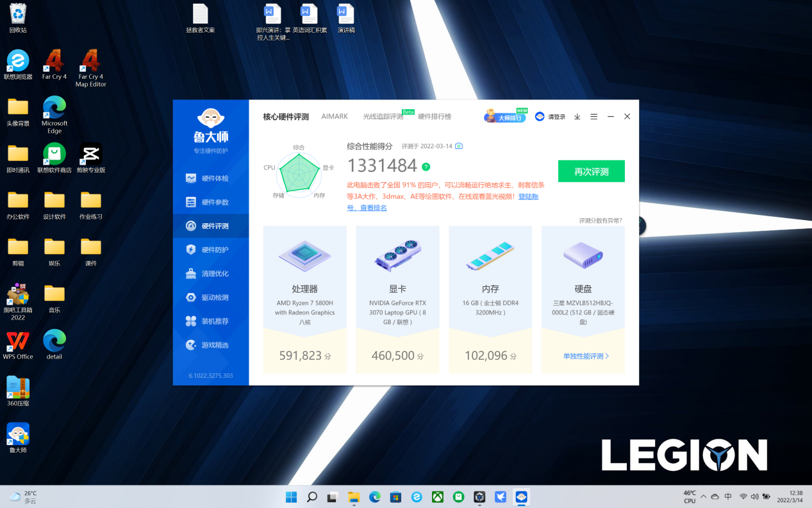
Task: Select the 内存 memory card image
Action: [490, 255]
